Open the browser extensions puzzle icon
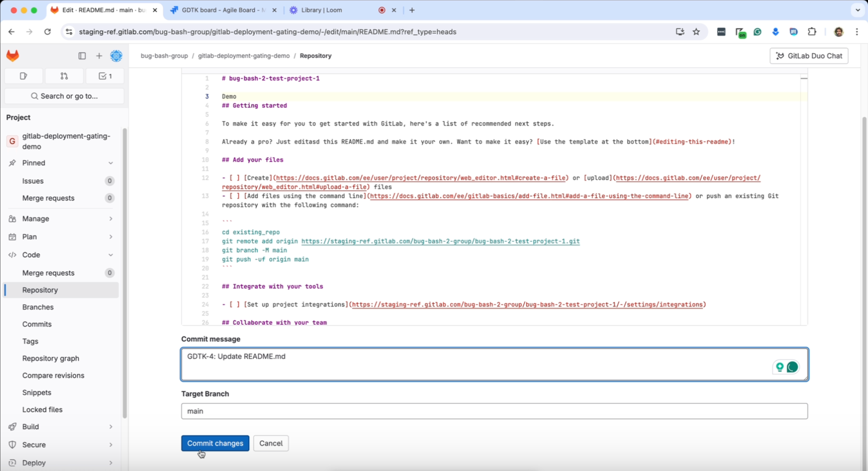This screenshot has height=471, width=868. pos(812,31)
